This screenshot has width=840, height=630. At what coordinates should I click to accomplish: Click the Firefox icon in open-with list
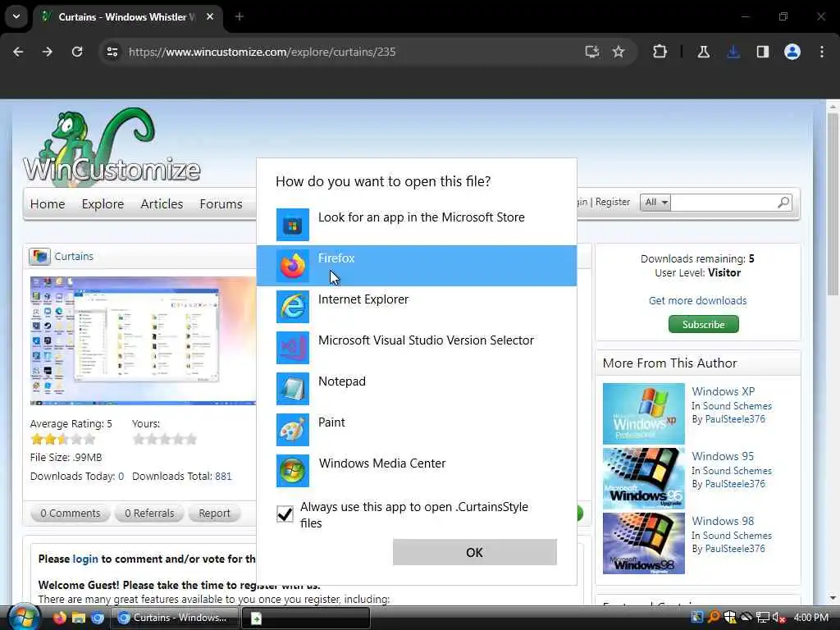tap(293, 266)
